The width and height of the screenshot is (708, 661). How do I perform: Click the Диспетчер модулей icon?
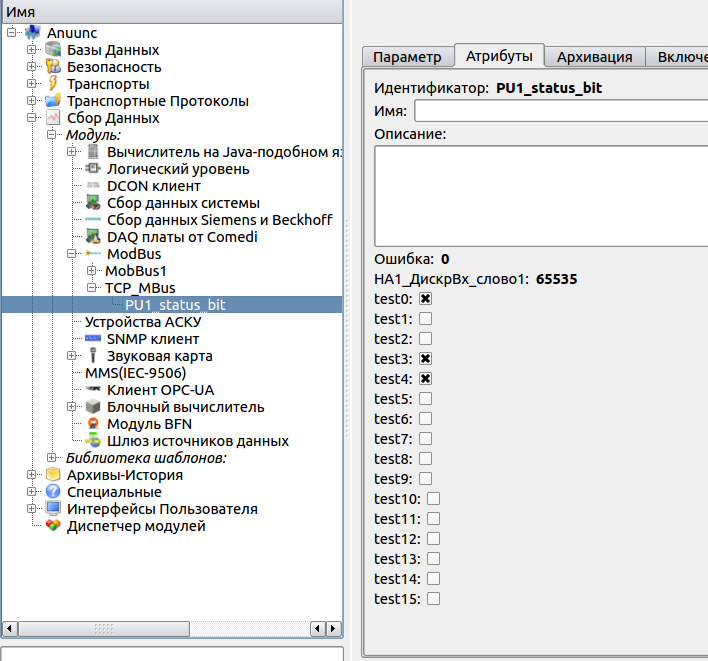click(x=53, y=526)
